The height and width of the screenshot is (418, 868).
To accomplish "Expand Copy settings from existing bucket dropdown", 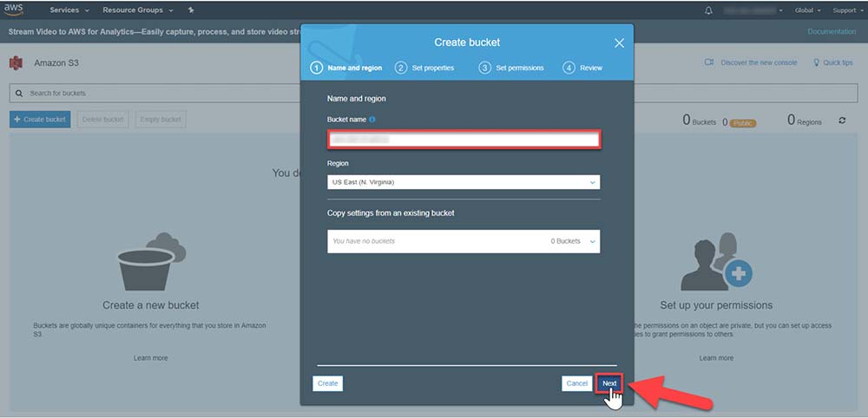I will coord(463,241).
